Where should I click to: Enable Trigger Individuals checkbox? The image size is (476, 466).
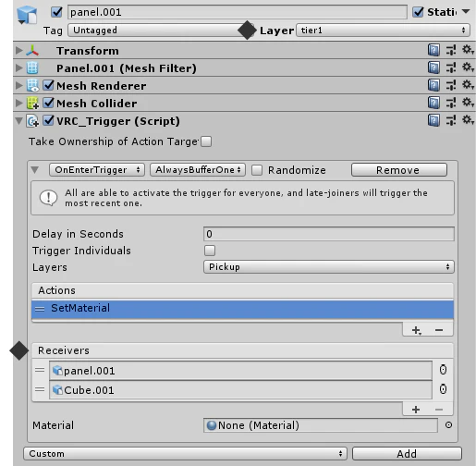(210, 251)
